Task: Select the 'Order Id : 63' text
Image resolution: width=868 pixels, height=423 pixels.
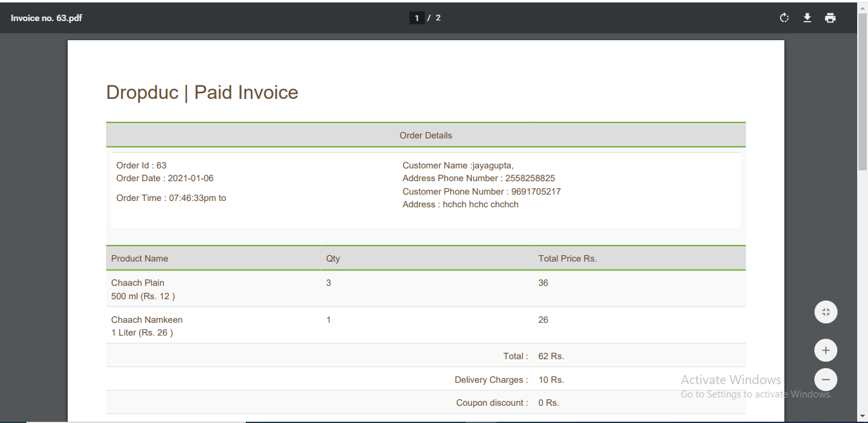Action: pyautogui.click(x=141, y=165)
